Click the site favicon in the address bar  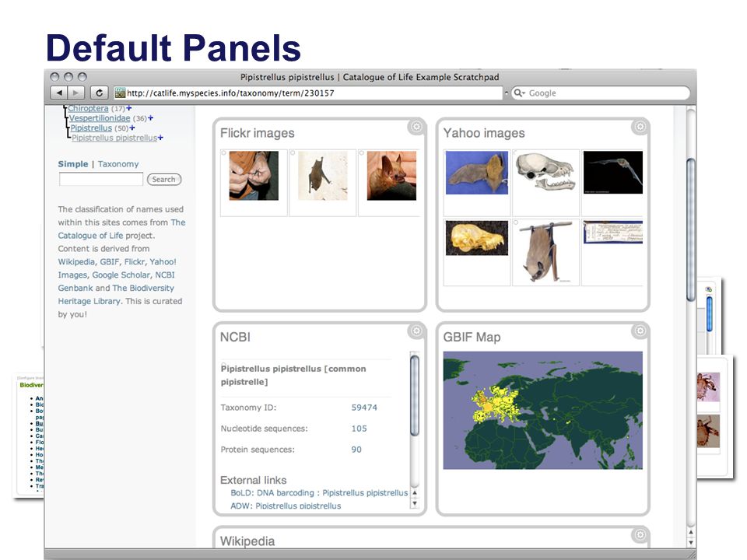120,93
